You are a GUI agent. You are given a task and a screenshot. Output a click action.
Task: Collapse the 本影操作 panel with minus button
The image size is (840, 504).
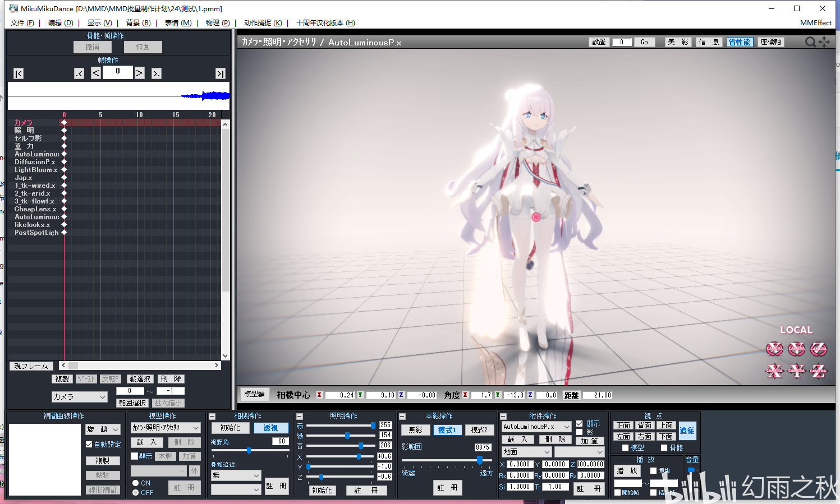tap(402, 417)
